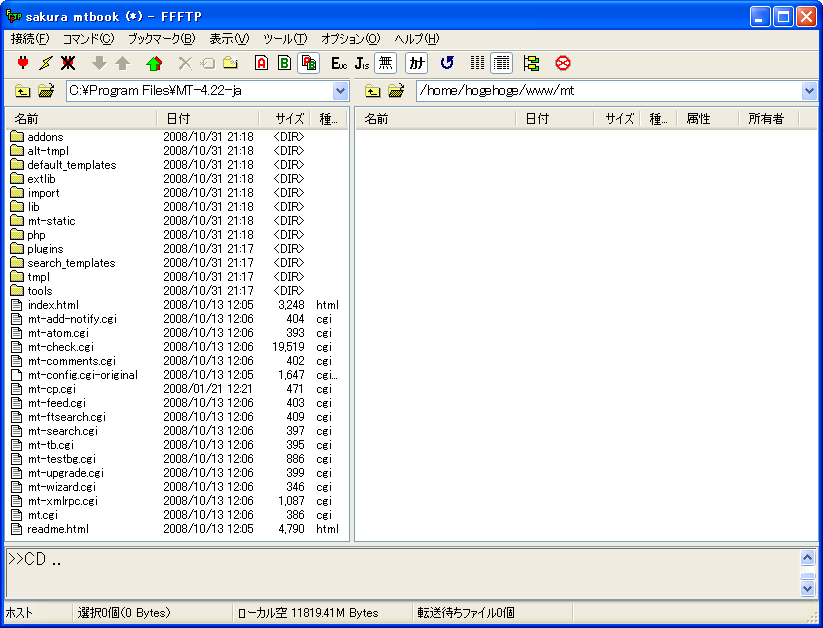Image resolution: width=823 pixels, height=628 pixels.
Task: Click the gray Delete X icon
Action: [x=185, y=64]
